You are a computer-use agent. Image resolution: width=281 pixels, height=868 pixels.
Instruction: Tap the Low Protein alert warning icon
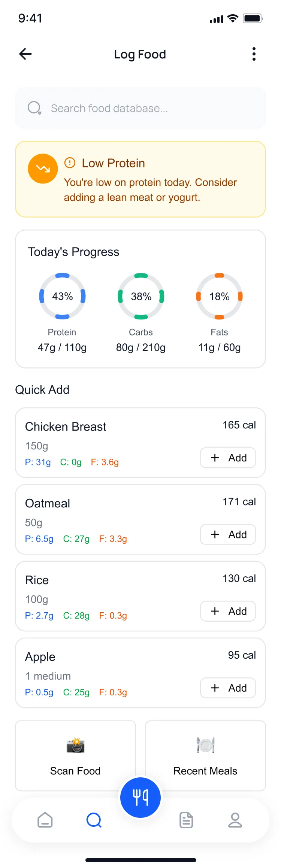click(70, 163)
